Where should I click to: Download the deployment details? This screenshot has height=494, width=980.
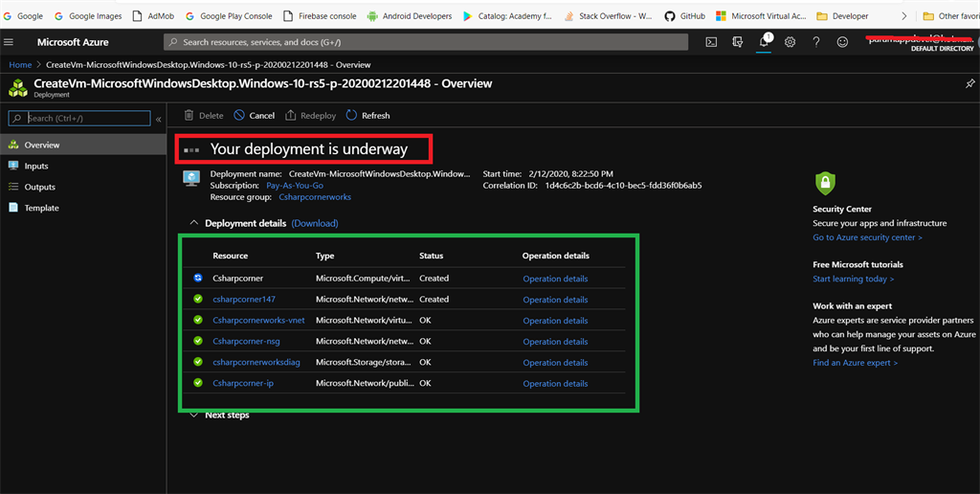point(315,223)
